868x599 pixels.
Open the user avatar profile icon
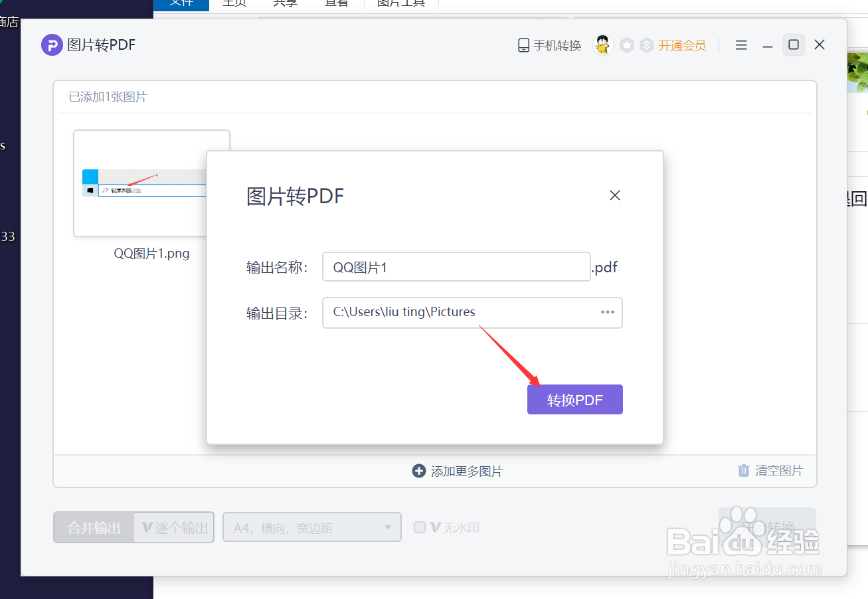[x=602, y=44]
